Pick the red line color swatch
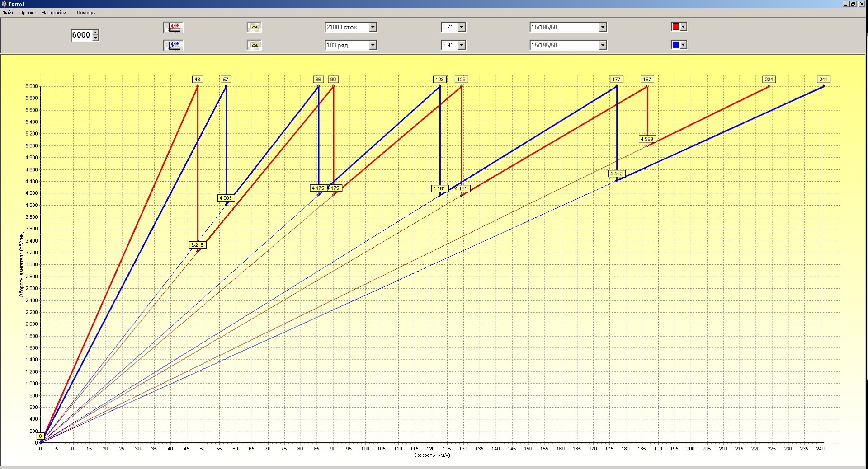The width and height of the screenshot is (868, 469). (676, 27)
